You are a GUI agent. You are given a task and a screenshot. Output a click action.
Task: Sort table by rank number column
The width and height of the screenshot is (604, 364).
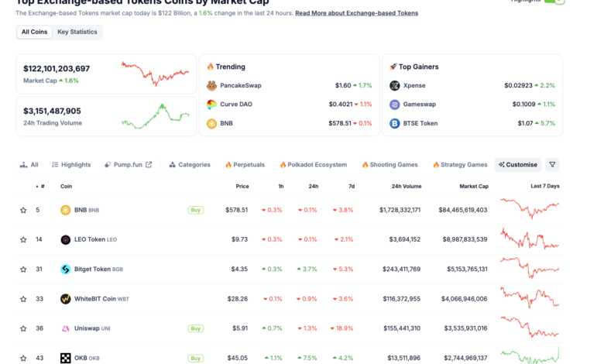click(40, 187)
